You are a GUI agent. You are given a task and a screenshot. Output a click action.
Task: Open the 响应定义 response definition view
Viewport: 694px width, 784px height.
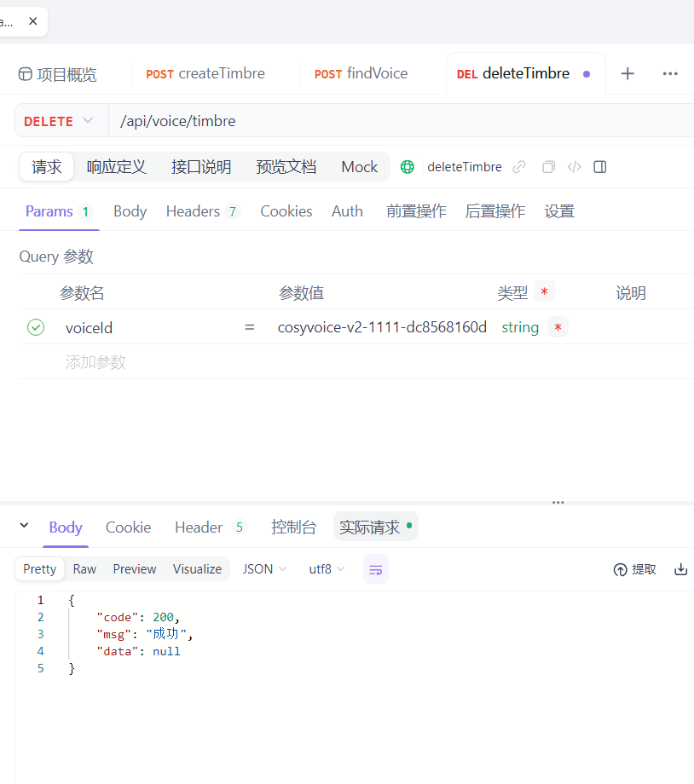point(116,166)
